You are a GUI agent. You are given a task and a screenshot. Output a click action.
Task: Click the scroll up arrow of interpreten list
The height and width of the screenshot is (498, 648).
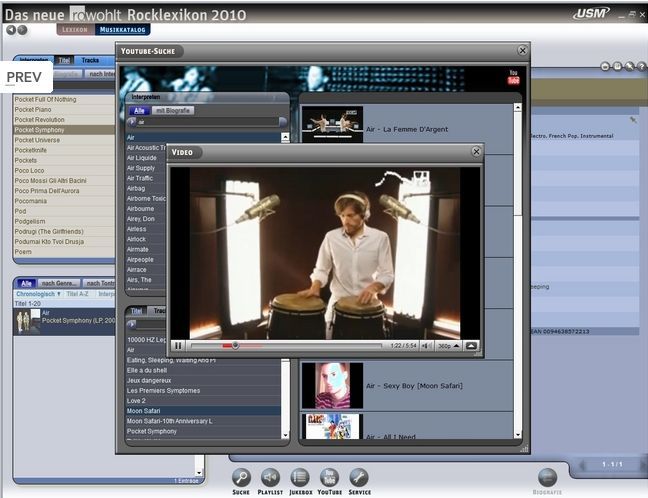[285, 137]
